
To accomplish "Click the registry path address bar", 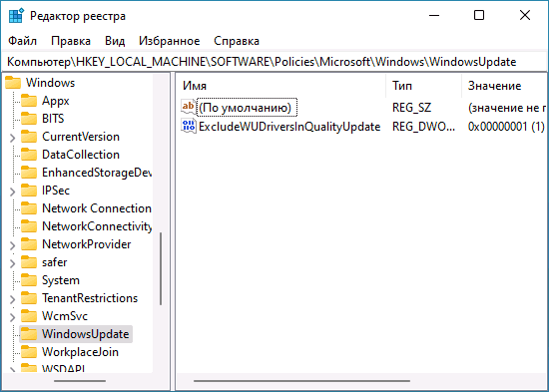I will coord(274,62).
